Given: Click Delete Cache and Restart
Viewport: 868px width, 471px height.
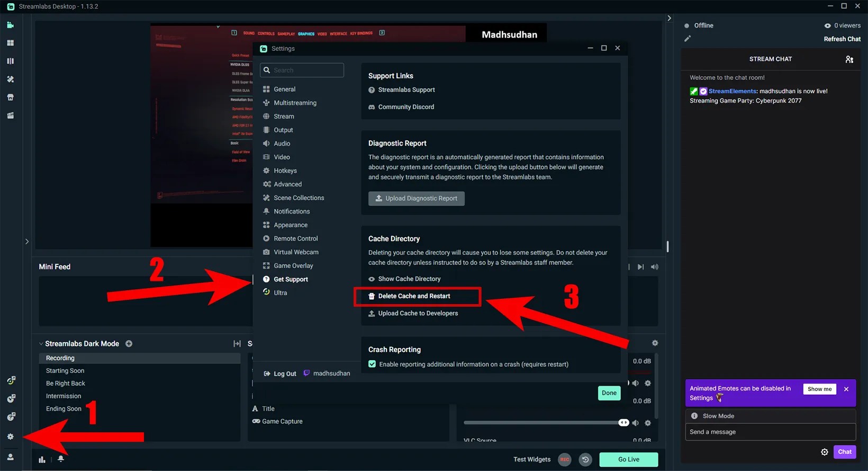Looking at the screenshot, I should (409, 296).
